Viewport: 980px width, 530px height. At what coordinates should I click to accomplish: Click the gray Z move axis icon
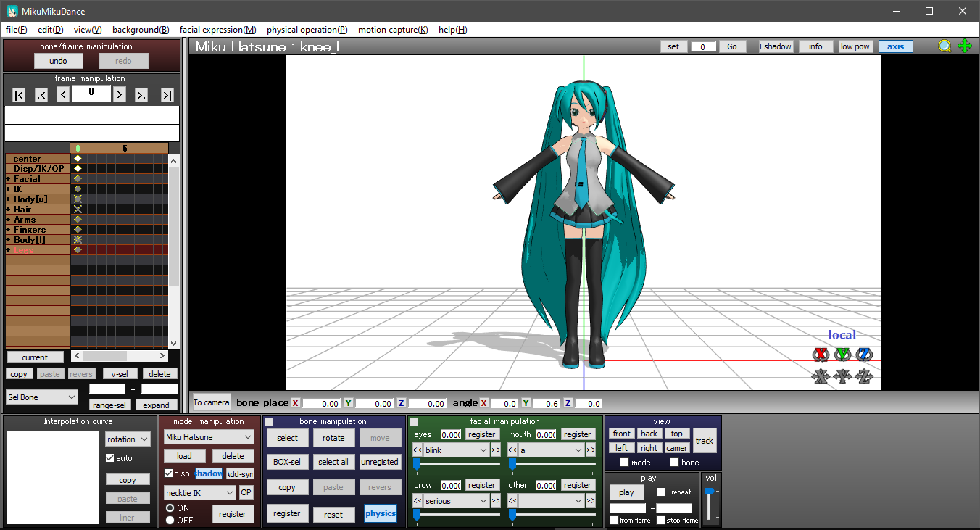coord(864,376)
